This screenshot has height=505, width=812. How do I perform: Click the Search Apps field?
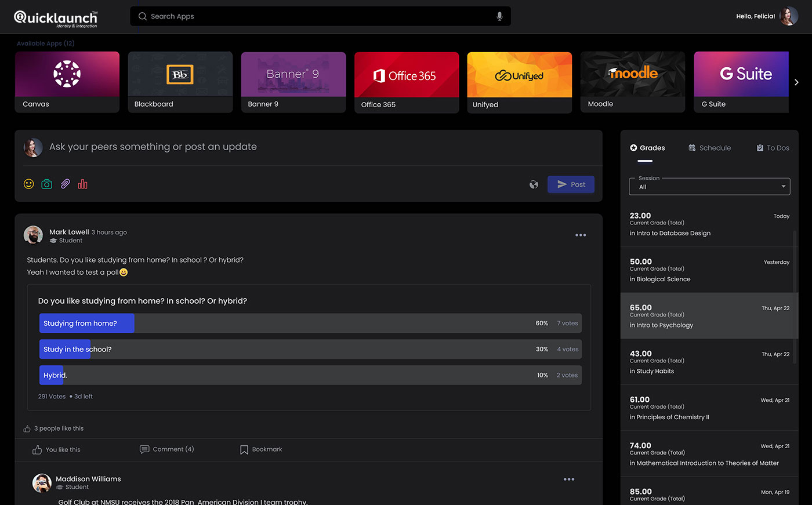point(320,16)
